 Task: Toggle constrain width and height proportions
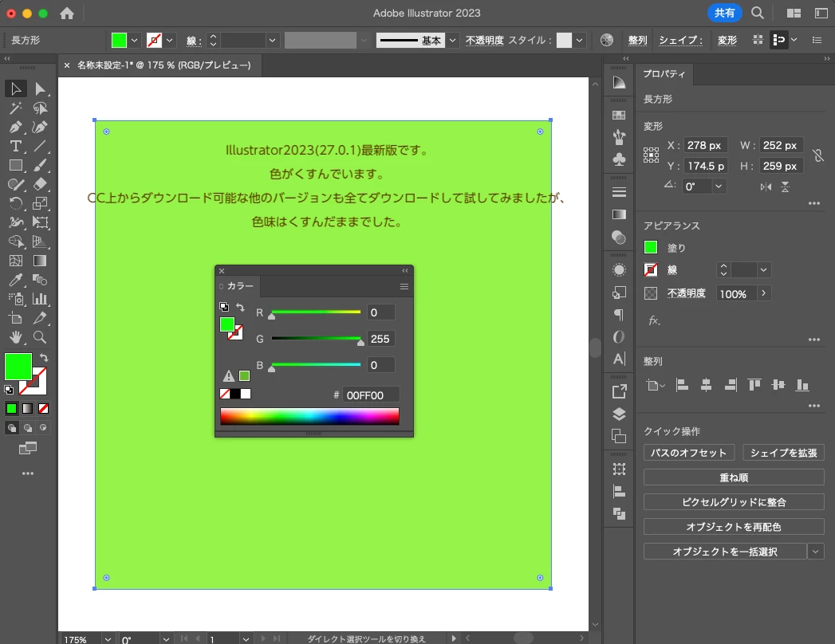click(x=818, y=155)
